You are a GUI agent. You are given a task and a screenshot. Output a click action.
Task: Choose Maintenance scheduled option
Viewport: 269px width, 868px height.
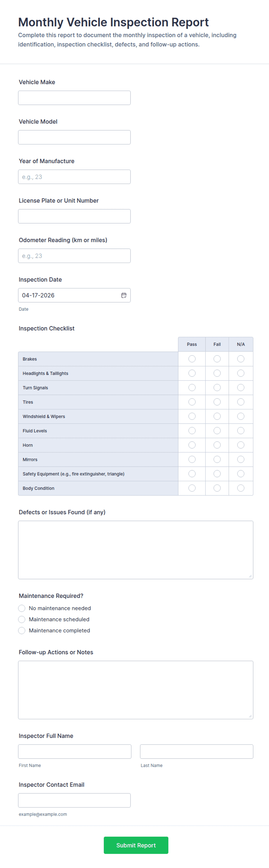click(22, 619)
